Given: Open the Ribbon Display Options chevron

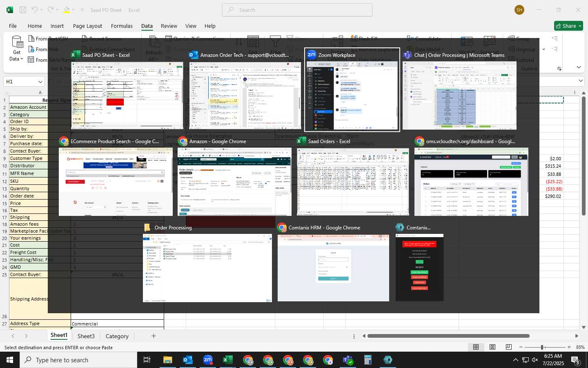Looking at the screenshot, I should (579, 67).
